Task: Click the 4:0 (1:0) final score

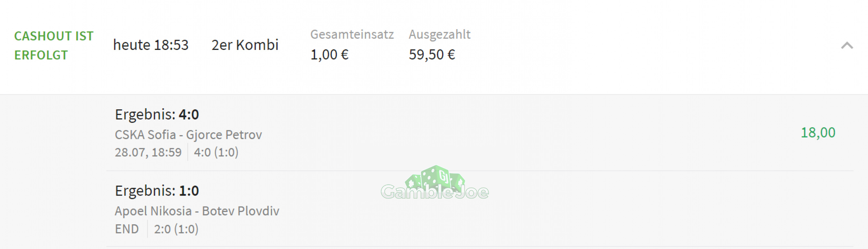Action: pos(216,152)
